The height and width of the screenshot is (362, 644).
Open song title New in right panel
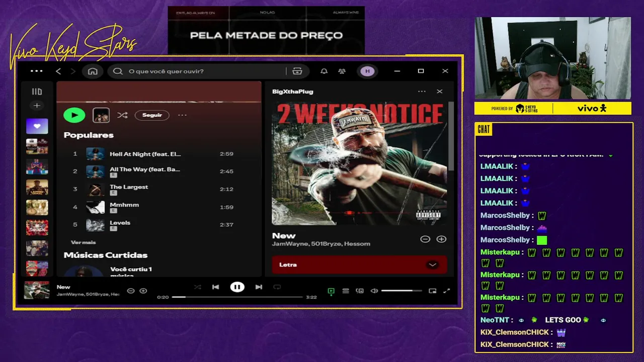coord(284,236)
